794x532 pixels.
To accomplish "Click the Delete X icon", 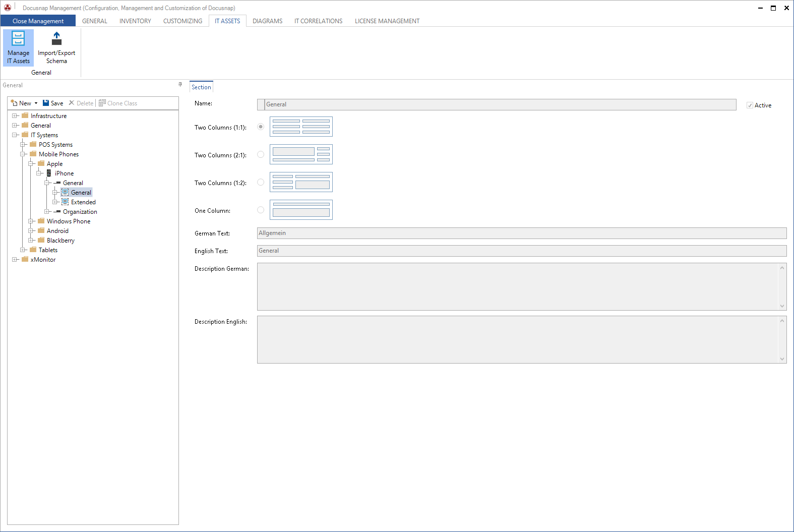I will (72, 103).
